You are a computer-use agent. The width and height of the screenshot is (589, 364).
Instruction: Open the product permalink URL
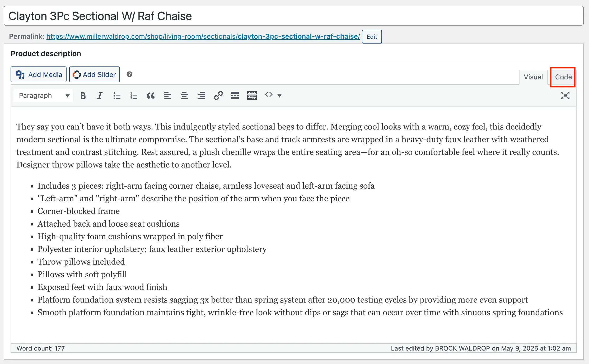(x=203, y=36)
